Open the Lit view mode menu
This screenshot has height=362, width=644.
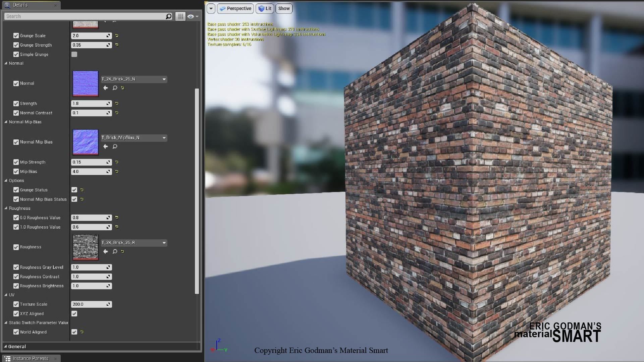tap(265, 9)
